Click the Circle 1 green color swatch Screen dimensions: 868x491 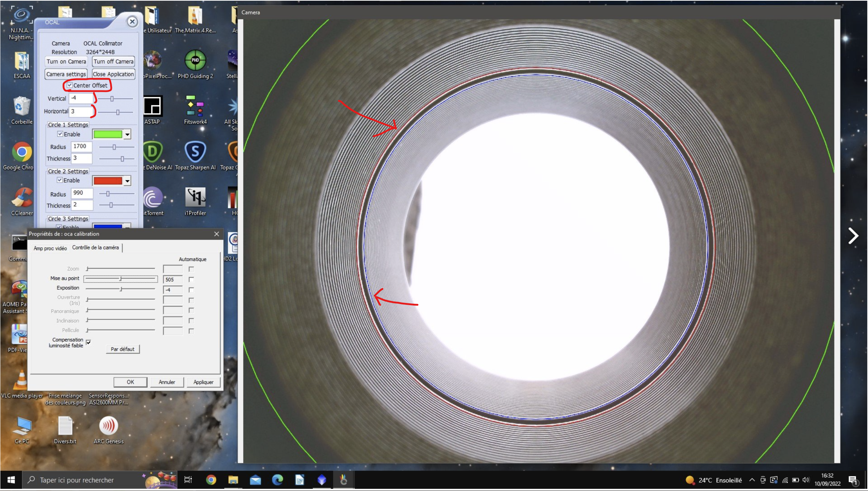click(108, 134)
